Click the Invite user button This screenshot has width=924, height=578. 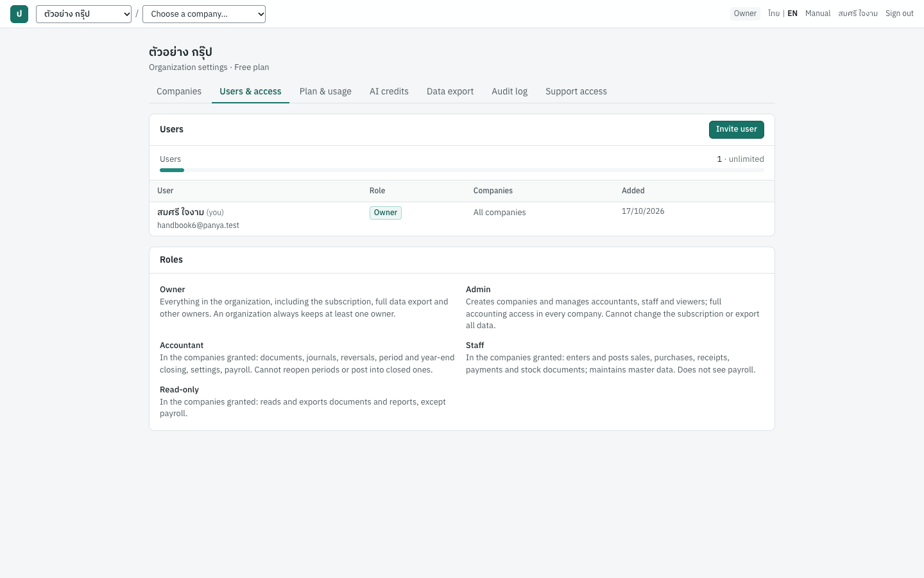(x=737, y=130)
